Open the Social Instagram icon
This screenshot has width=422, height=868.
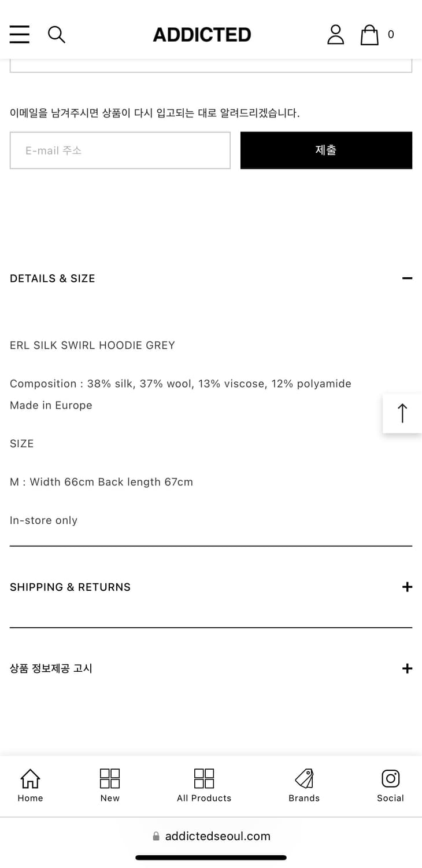390,785
